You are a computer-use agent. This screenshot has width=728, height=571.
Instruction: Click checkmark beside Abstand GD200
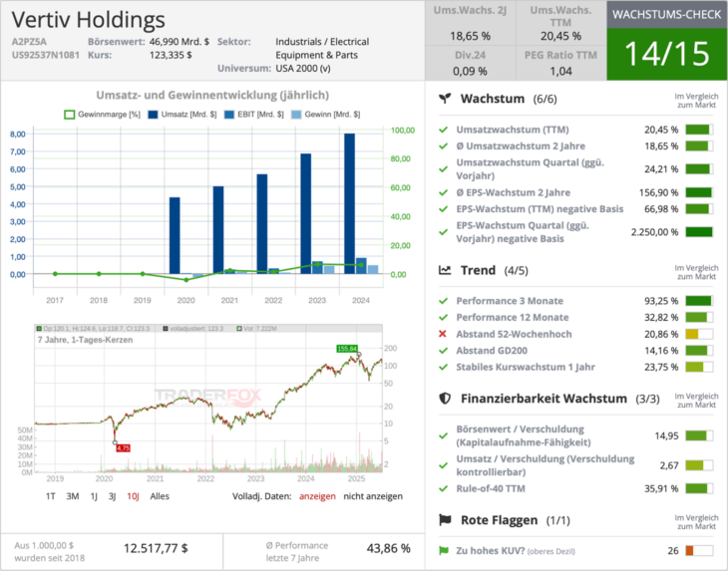[x=444, y=351]
